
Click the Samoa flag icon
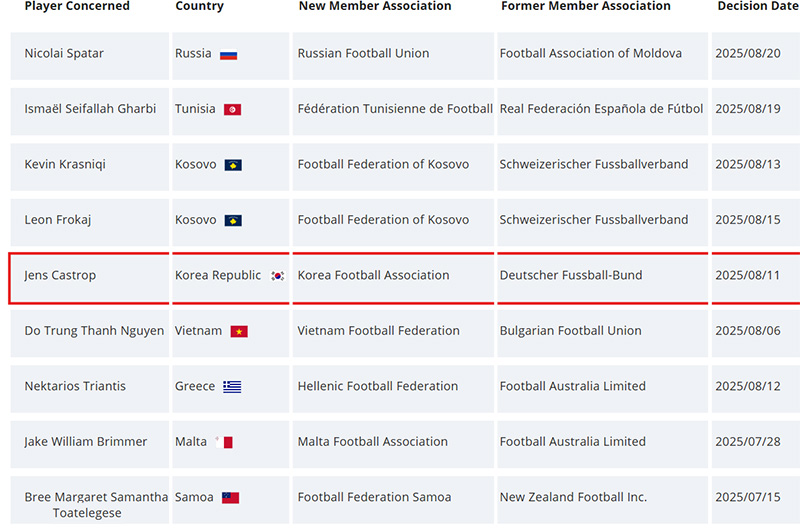point(230,498)
